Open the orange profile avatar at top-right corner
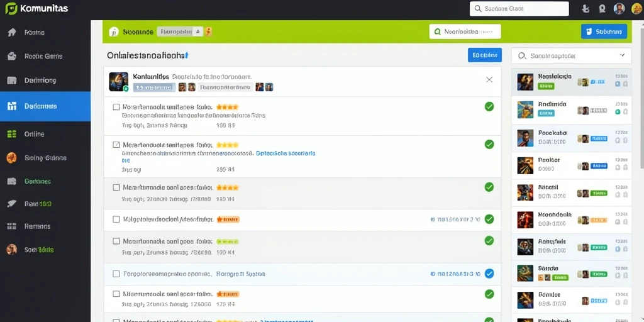This screenshot has height=322, width=644. 636,9
